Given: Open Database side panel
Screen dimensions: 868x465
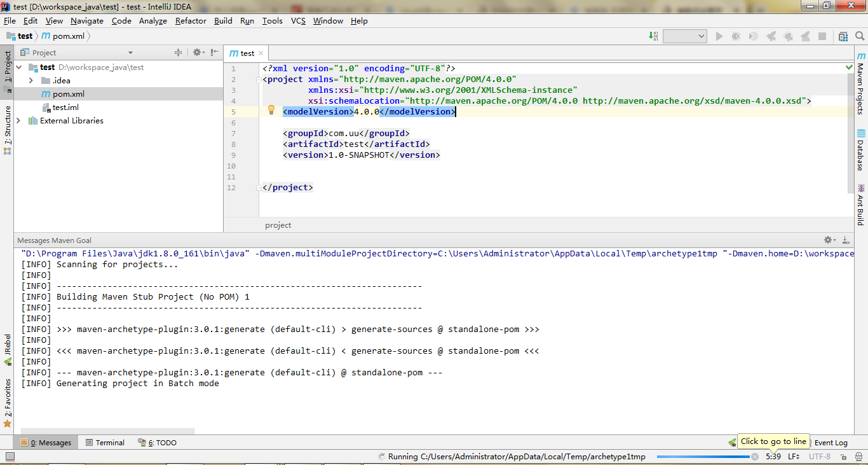Looking at the screenshot, I should tap(861, 150).
